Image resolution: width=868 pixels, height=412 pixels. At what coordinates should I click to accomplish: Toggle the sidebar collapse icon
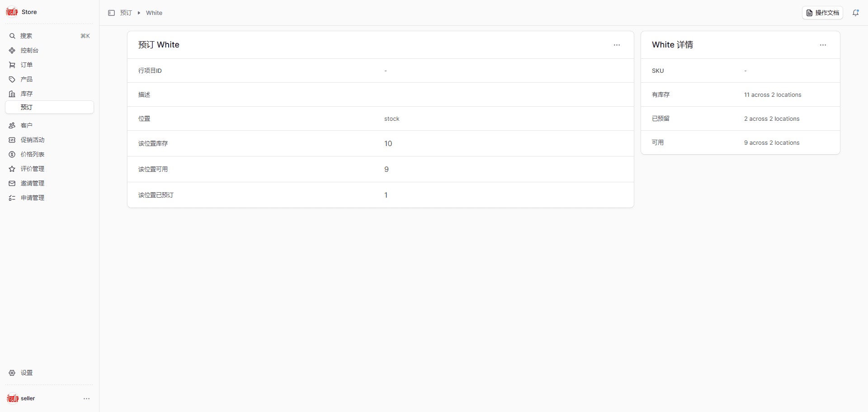click(x=111, y=13)
